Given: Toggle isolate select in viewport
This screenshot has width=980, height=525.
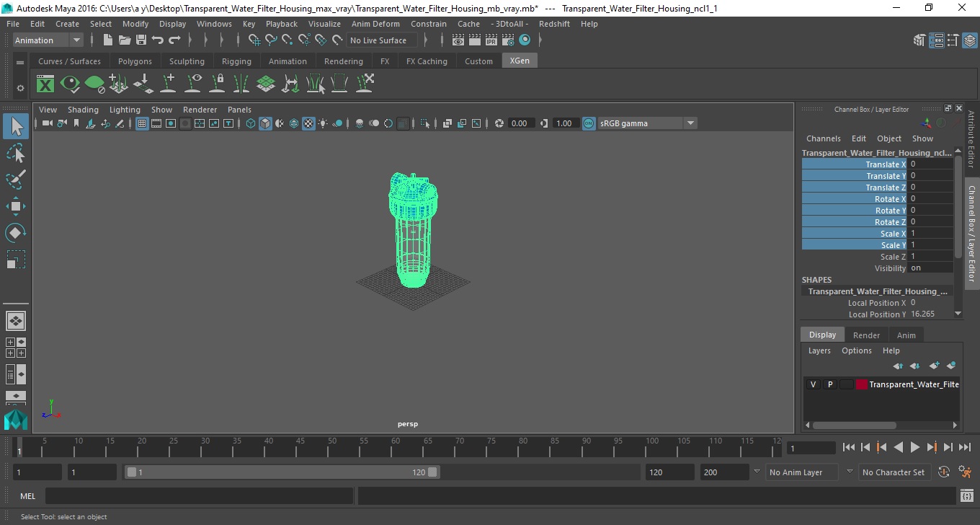Looking at the screenshot, I should pyautogui.click(x=425, y=123).
